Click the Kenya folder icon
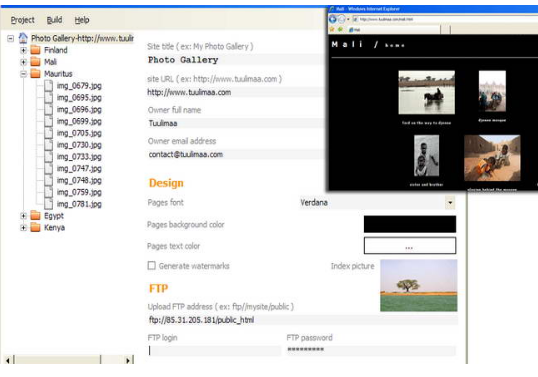Screen dimensions: 538x377 pyautogui.click(x=35, y=227)
